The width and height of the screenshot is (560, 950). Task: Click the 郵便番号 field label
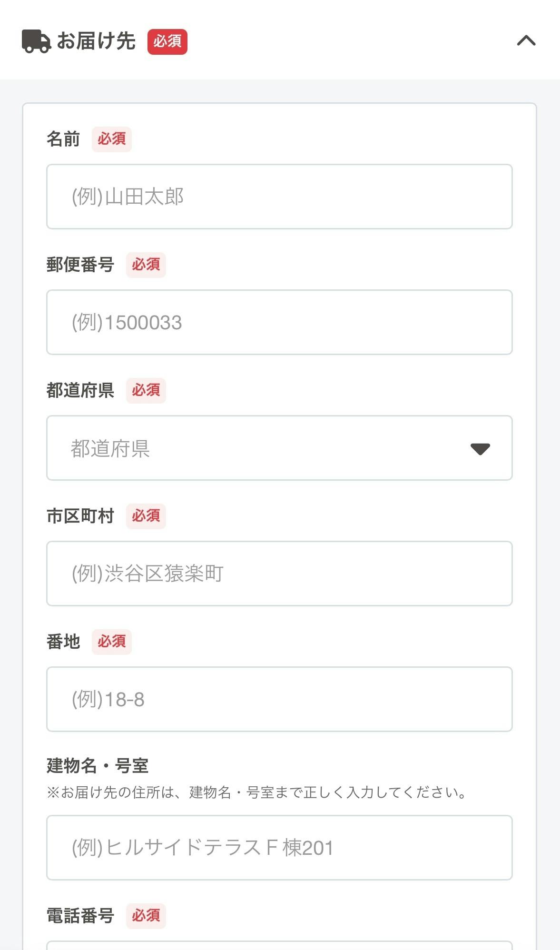(80, 265)
